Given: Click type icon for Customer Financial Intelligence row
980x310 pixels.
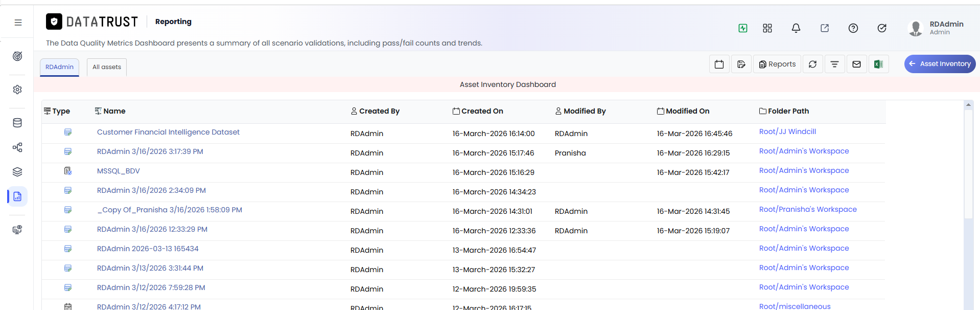Looking at the screenshot, I should (x=68, y=132).
